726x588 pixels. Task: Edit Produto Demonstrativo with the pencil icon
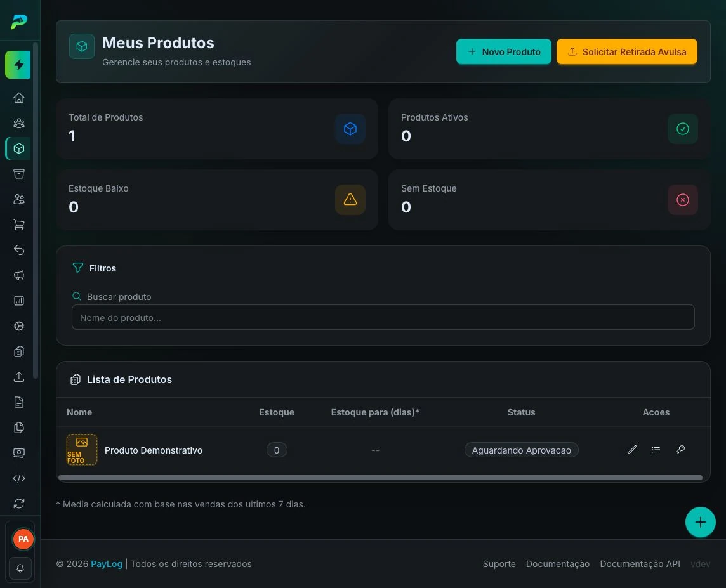coord(632,450)
